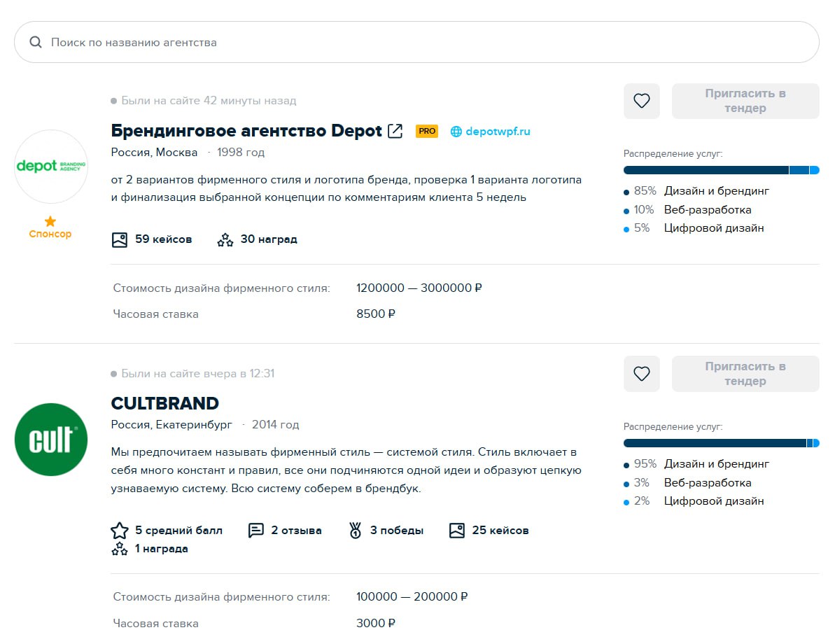
Task: Visit the depotwpf.ru website link
Action: [498, 132]
